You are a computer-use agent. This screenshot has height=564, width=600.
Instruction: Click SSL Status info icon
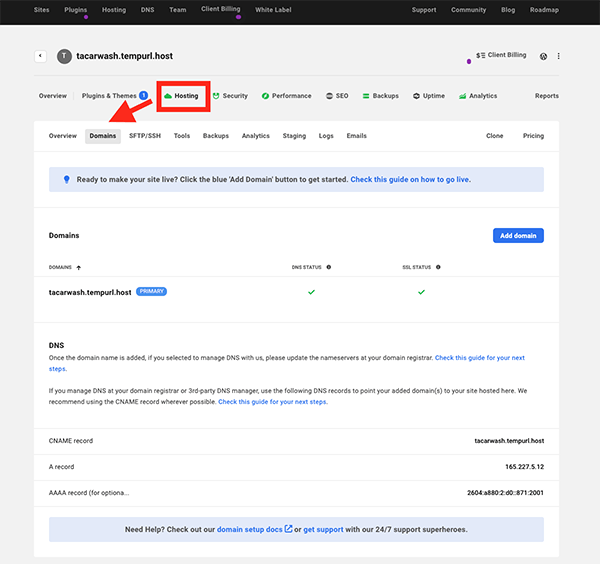pos(438,267)
